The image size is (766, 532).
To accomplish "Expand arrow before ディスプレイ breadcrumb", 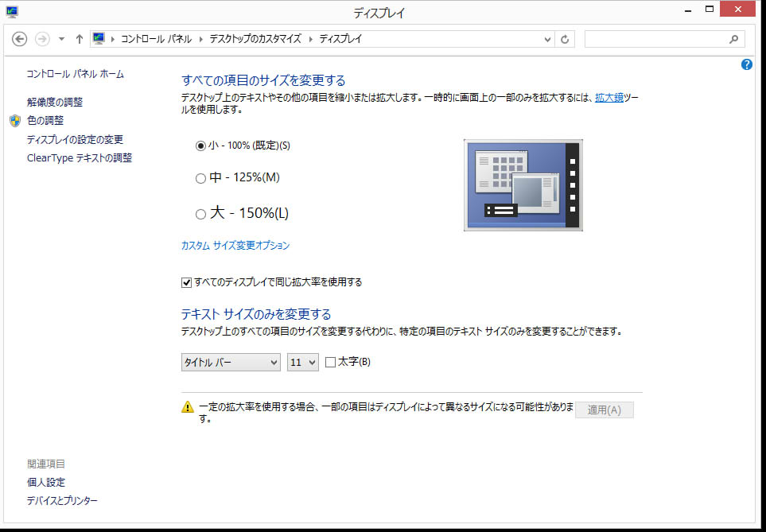I will [x=311, y=40].
